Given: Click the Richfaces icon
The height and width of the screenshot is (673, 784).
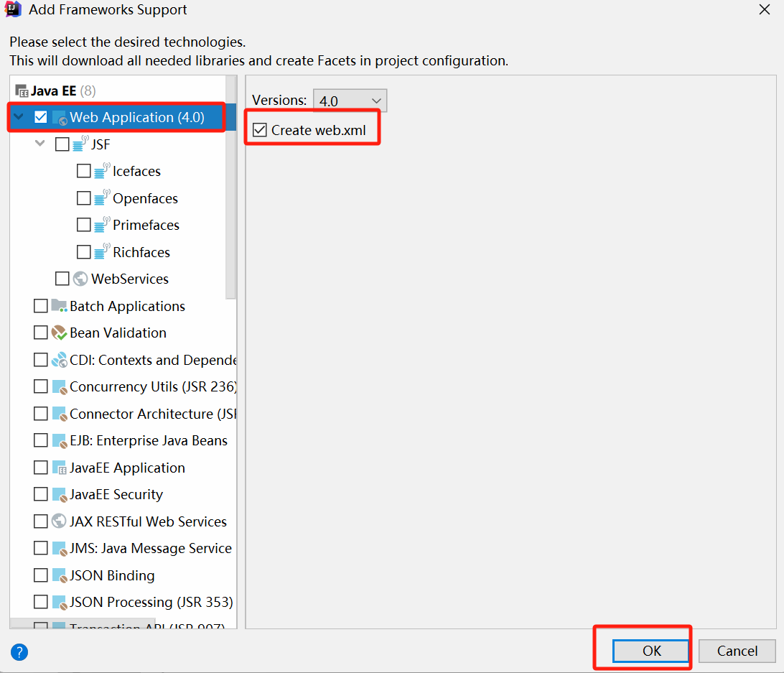Looking at the screenshot, I should click(x=102, y=251).
